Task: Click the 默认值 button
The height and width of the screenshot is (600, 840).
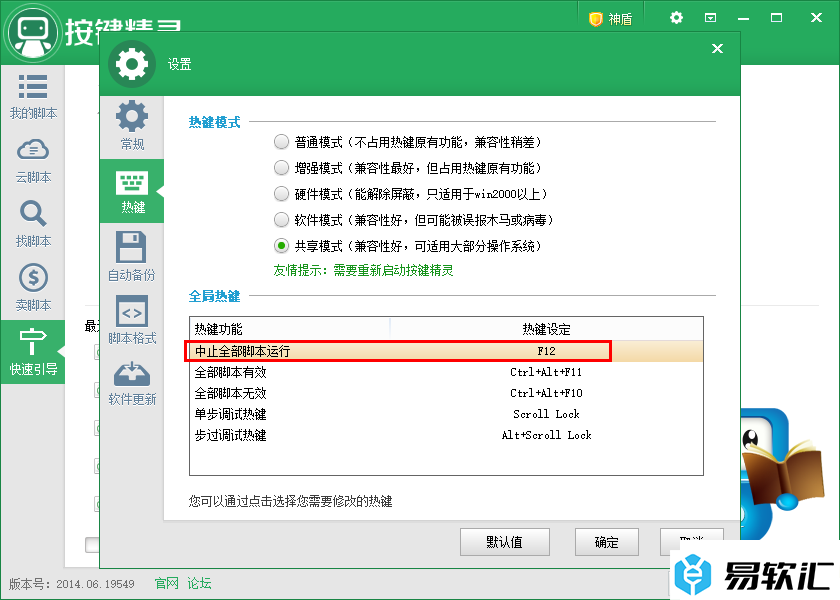Action: click(505, 542)
